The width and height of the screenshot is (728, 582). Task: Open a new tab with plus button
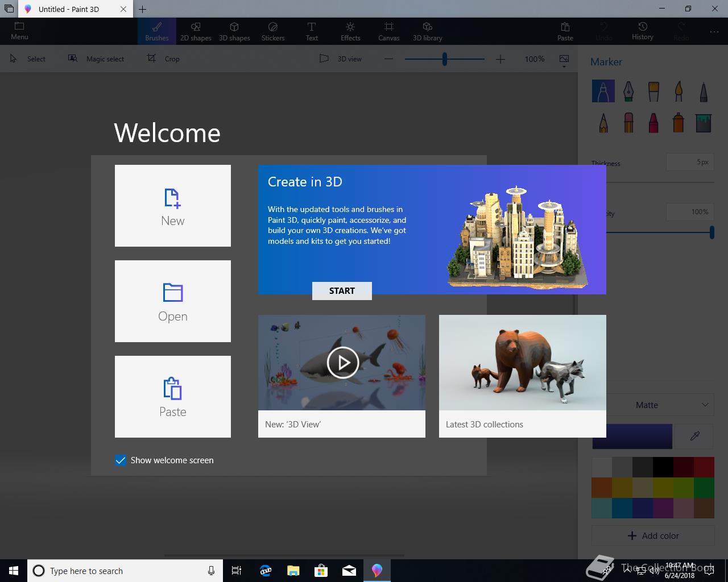(x=142, y=9)
